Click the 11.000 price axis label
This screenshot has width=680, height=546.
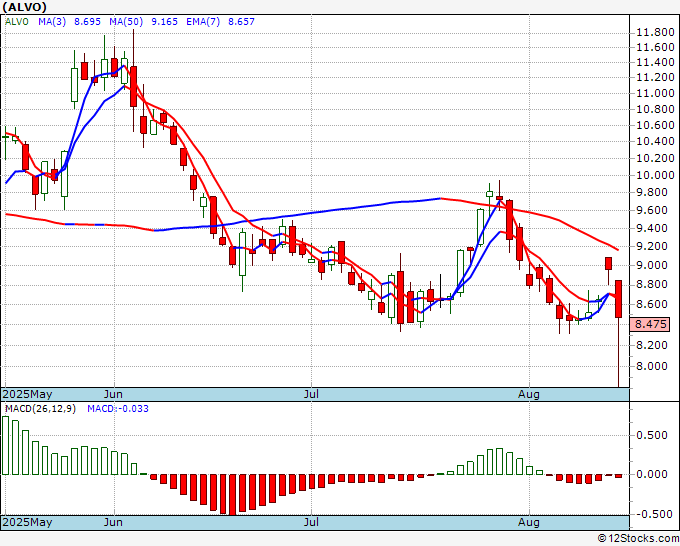point(655,93)
